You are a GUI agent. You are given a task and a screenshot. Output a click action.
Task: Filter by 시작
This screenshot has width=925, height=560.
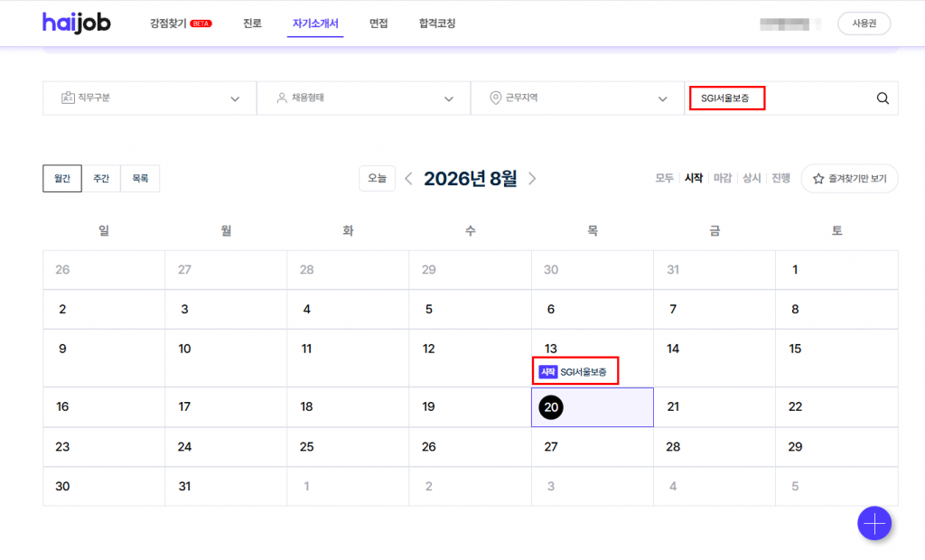[694, 178]
